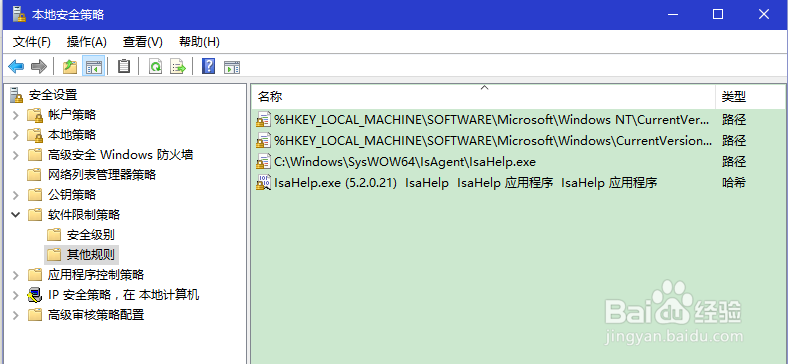The height and width of the screenshot is (364, 788).
Task: Open help with the blue question mark icon
Action: (209, 66)
